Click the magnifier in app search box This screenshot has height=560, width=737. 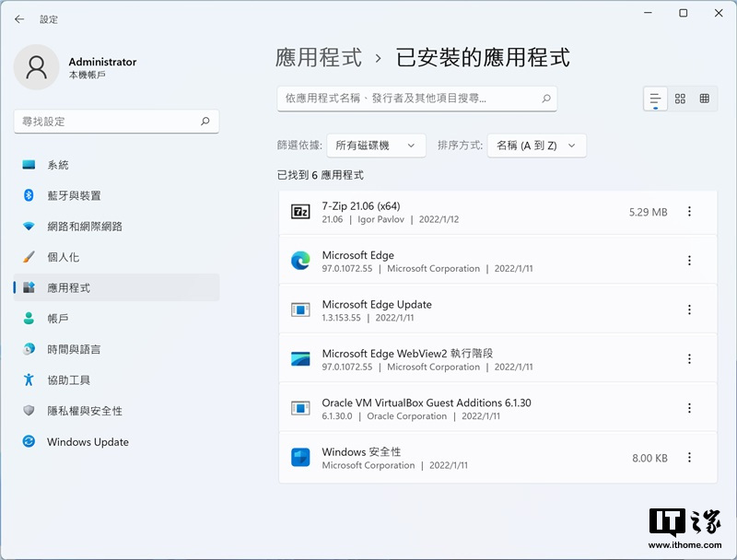545,99
